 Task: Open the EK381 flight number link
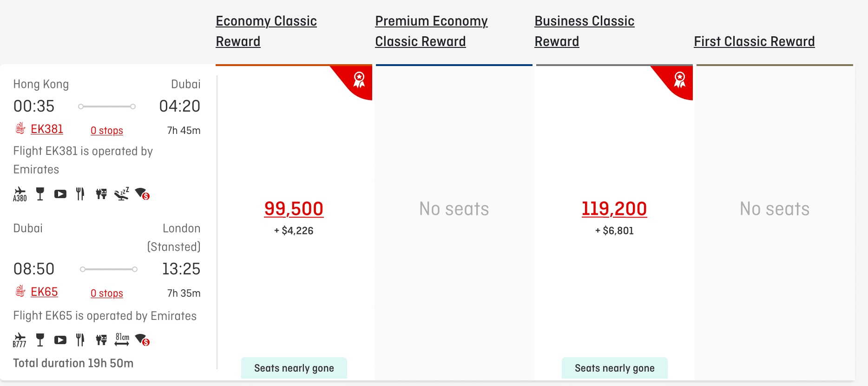pos(46,129)
